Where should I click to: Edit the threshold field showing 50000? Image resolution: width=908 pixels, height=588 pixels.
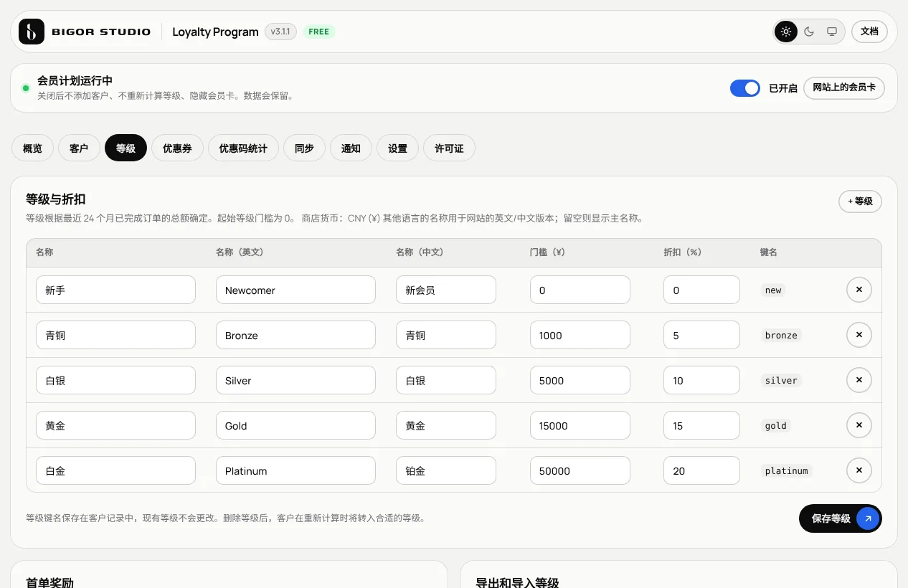[x=580, y=470]
